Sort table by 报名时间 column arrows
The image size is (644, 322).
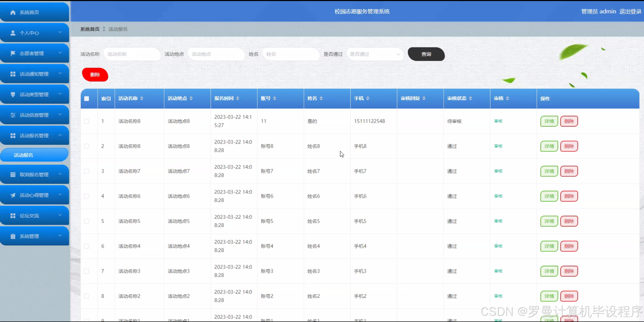237,98
